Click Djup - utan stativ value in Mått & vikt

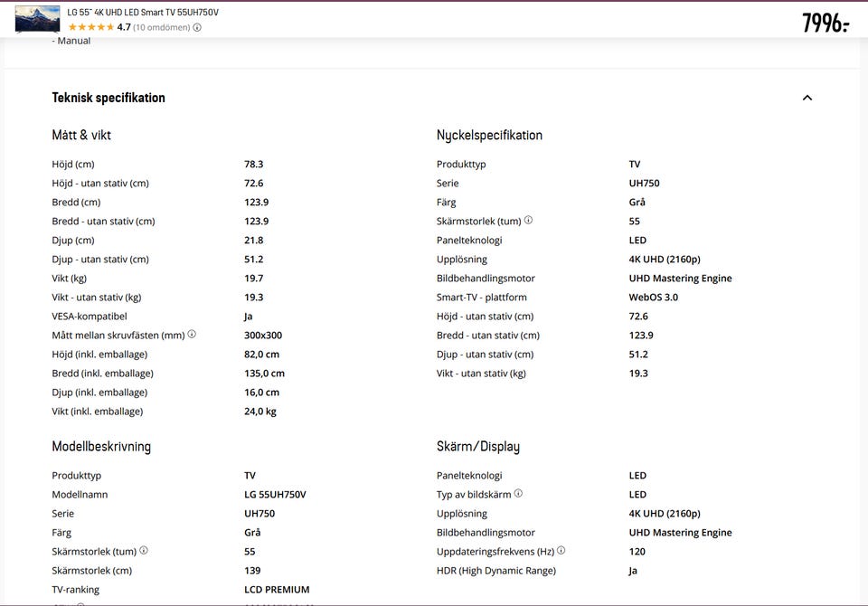click(x=253, y=260)
